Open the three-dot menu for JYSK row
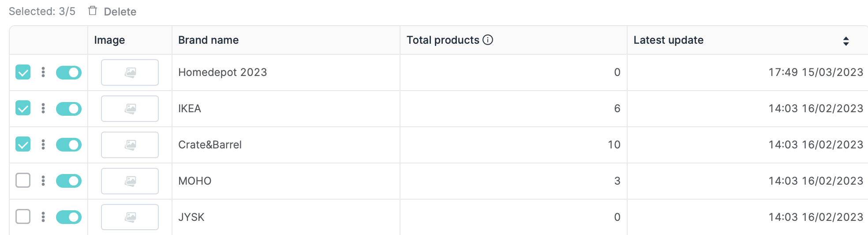 point(43,217)
